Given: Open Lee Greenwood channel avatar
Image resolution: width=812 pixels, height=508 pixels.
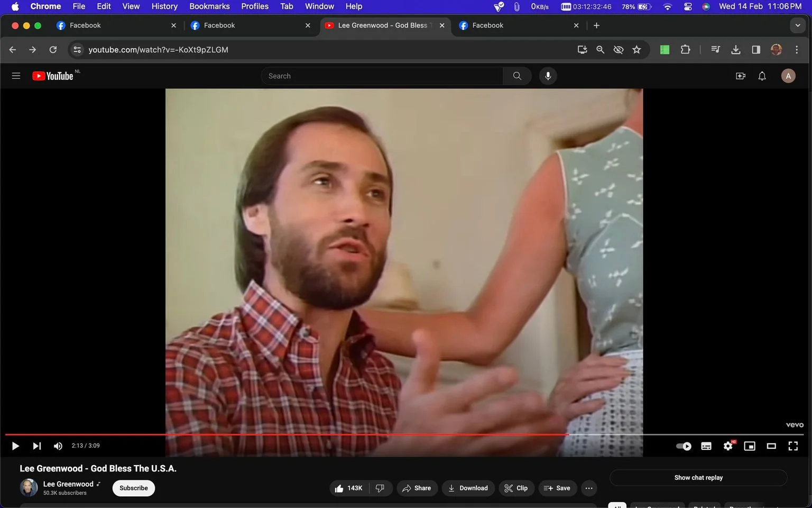Looking at the screenshot, I should click(29, 487).
